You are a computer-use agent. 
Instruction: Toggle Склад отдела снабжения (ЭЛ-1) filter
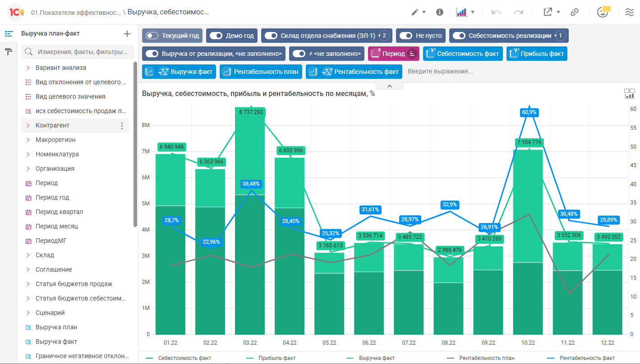[x=271, y=36]
